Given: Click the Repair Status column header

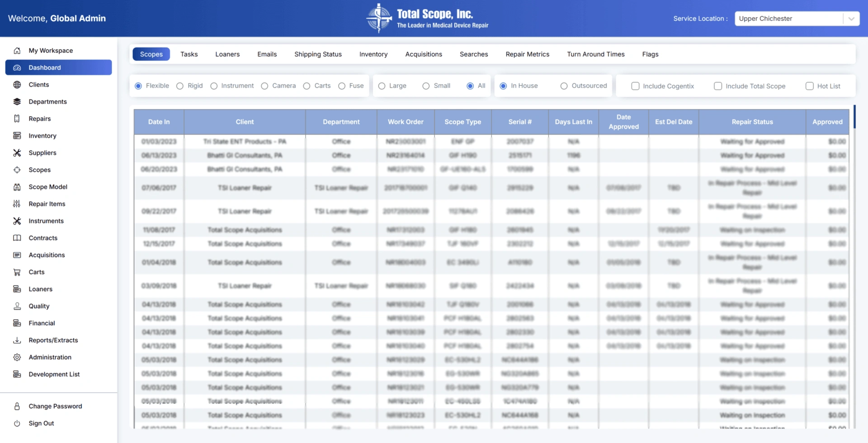Looking at the screenshot, I should 752,122.
